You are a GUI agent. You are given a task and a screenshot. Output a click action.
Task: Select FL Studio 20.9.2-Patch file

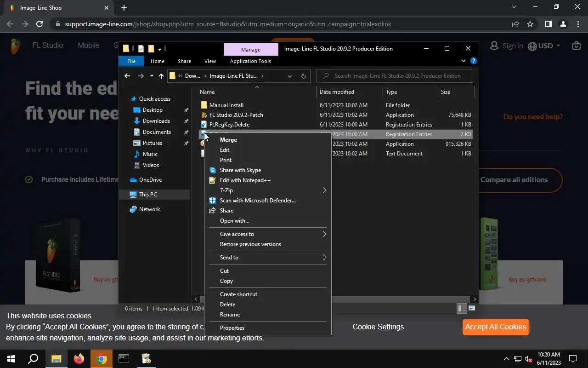[236, 115]
